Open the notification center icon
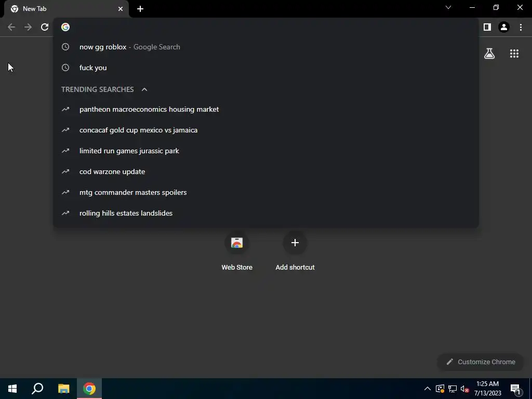The width and height of the screenshot is (532, 399). [515, 389]
